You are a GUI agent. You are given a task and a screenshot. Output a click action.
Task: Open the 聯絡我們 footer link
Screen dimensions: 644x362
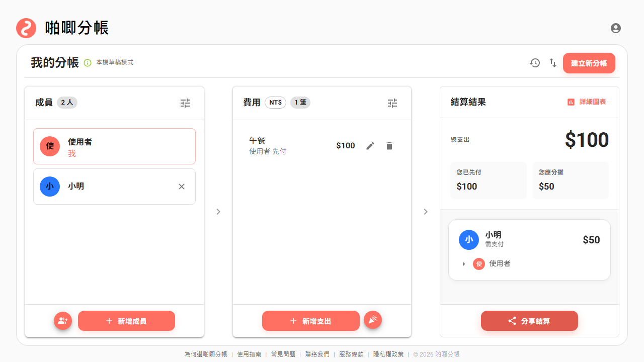pyautogui.click(x=317, y=354)
